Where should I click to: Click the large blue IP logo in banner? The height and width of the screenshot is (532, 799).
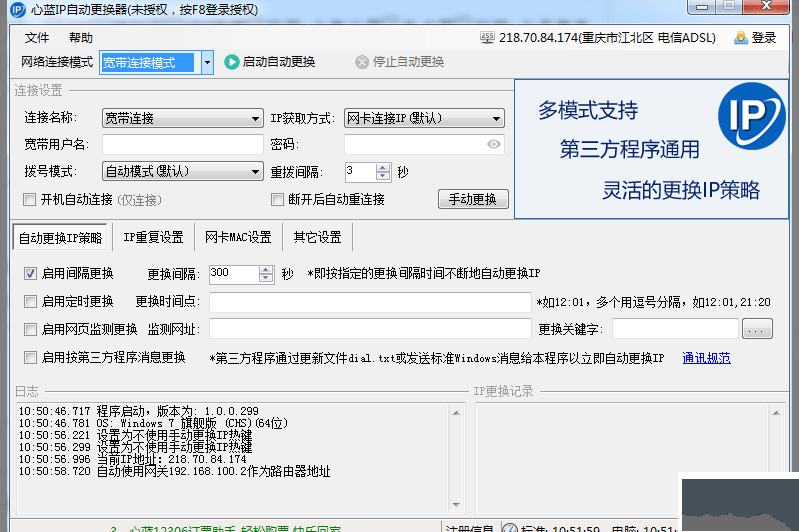752,116
